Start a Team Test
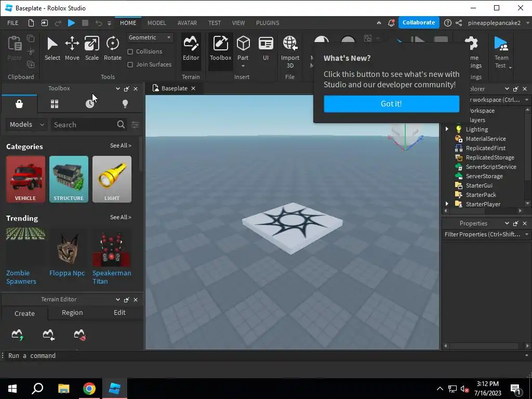The image size is (532, 399). coord(501,52)
